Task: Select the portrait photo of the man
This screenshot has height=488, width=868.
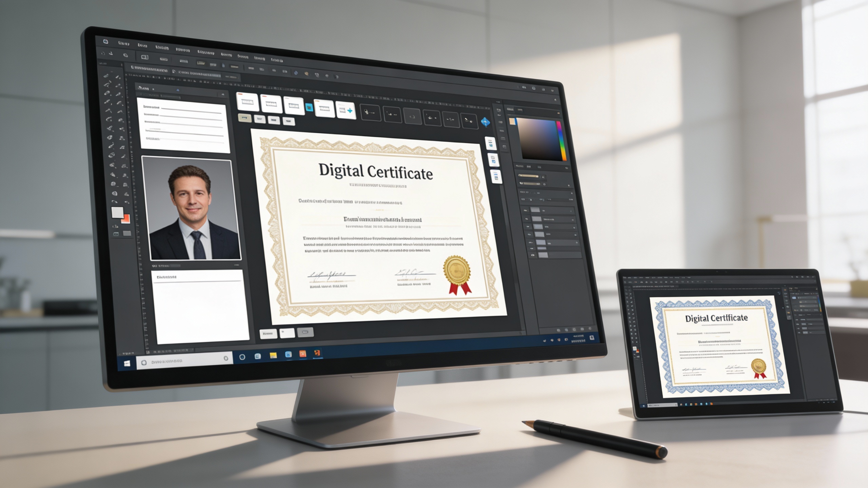Action: [x=192, y=209]
